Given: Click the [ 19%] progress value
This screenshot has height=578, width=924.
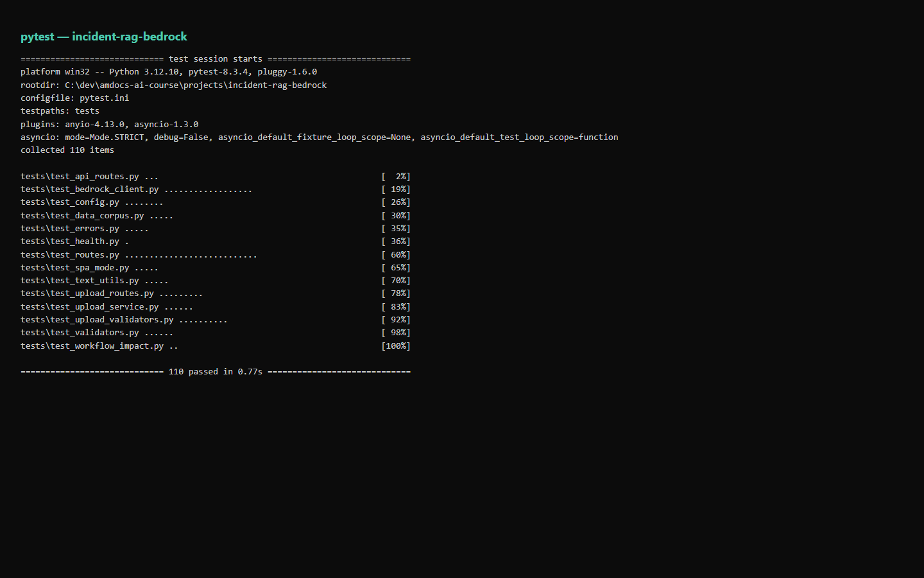Looking at the screenshot, I should pos(396,189).
